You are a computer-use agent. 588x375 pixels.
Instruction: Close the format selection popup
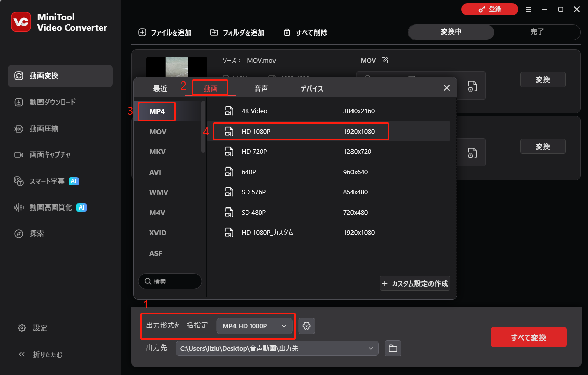tap(446, 88)
